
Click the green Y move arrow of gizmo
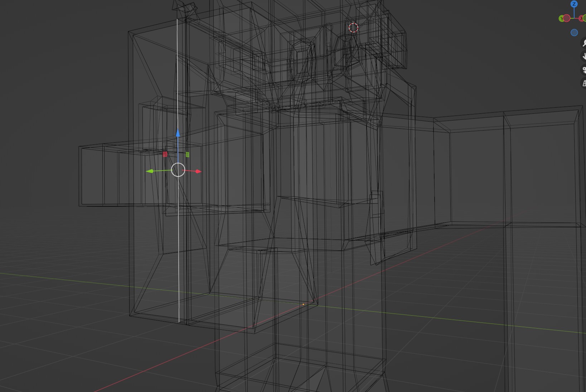point(150,171)
